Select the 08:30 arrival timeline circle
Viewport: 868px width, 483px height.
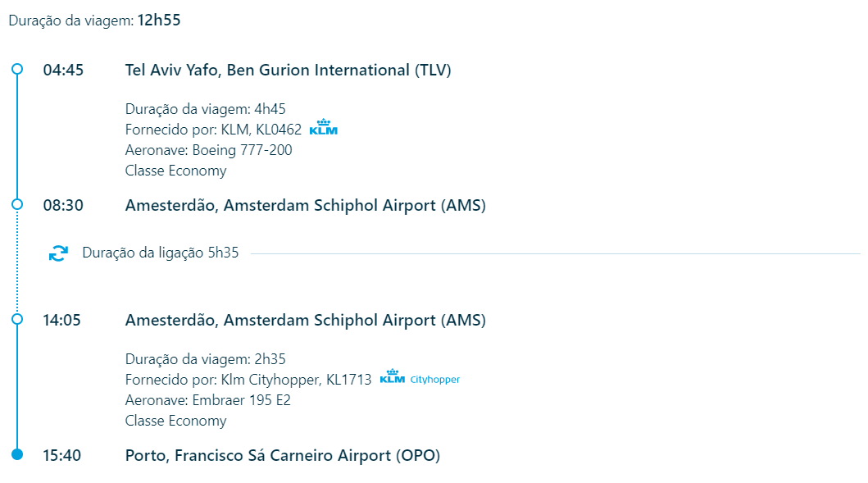(x=17, y=204)
